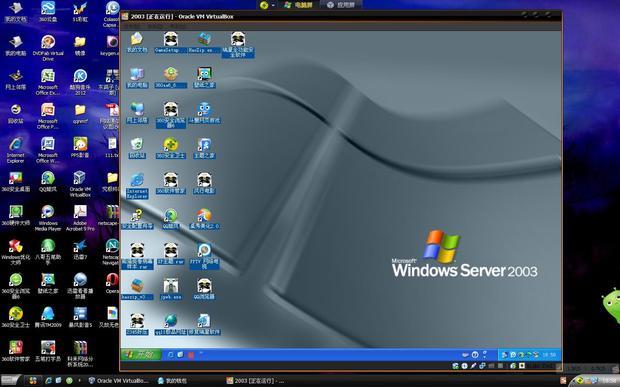Select 我的文档 icon inside the 2003 VM
Viewport: 620px width, 387px height.
click(x=137, y=42)
